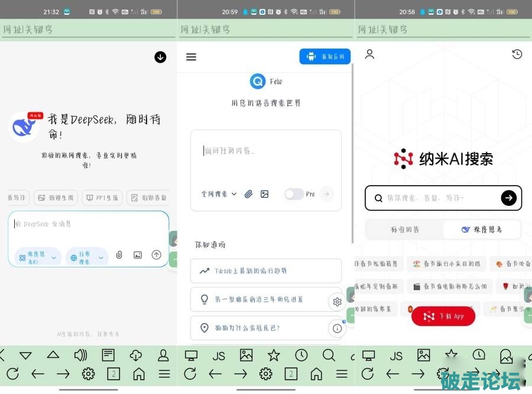Expand the 全网搜索 scope dropdown
This screenshot has height=394, width=532.
tap(219, 194)
